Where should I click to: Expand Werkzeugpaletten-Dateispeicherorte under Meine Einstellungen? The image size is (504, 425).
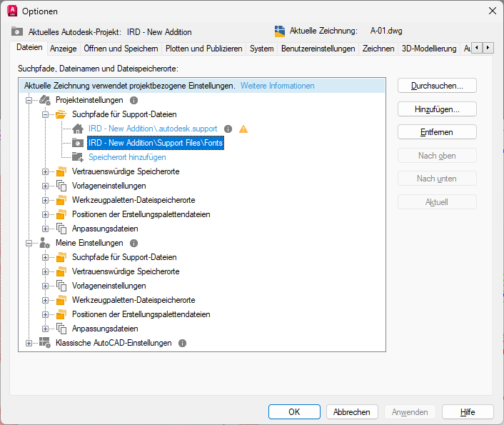pyautogui.click(x=45, y=300)
